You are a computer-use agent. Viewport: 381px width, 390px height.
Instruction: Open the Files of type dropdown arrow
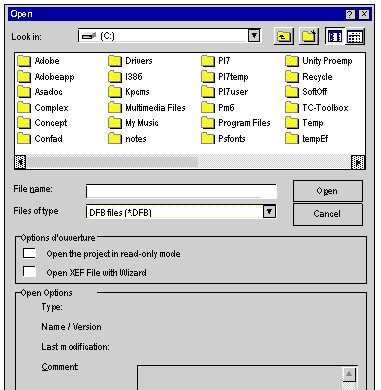(269, 211)
